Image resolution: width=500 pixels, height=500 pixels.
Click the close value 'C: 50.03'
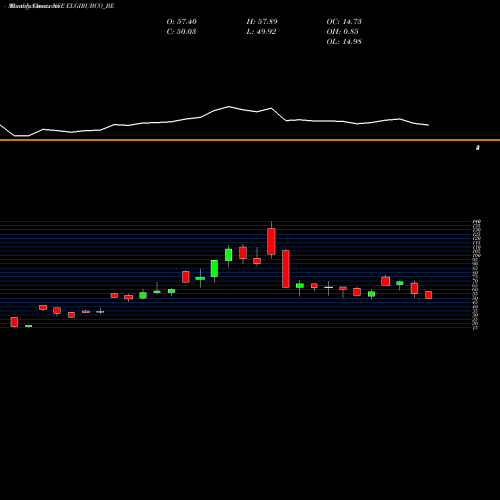click(181, 32)
